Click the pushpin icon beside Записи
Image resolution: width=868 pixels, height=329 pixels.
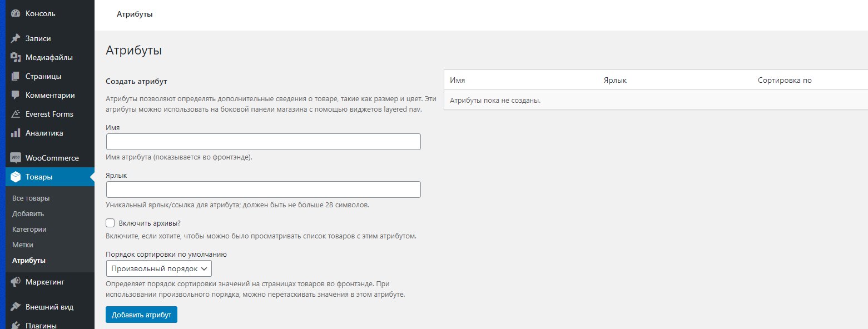tap(16, 39)
